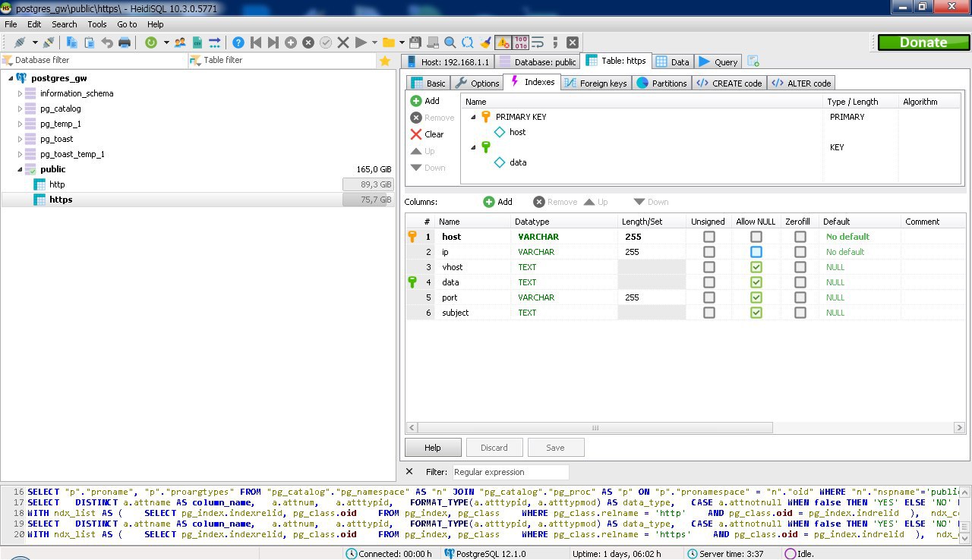Switch to the Foreign keys tab

pos(596,83)
